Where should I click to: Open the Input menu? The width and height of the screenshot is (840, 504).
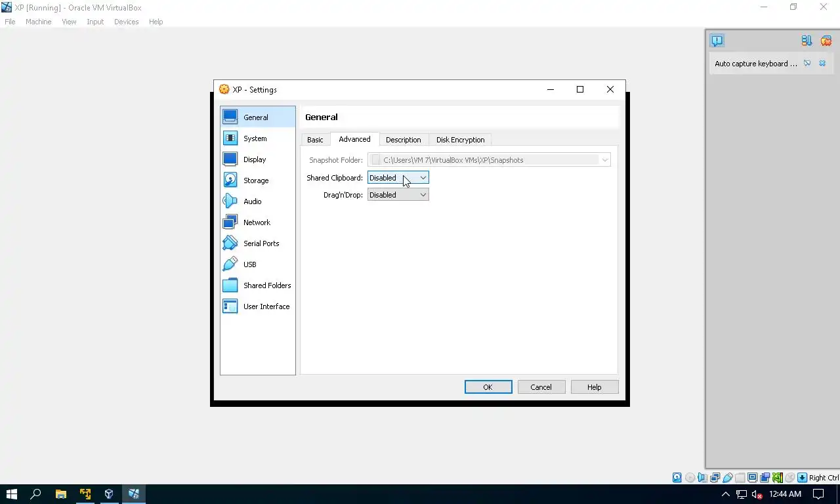click(95, 22)
